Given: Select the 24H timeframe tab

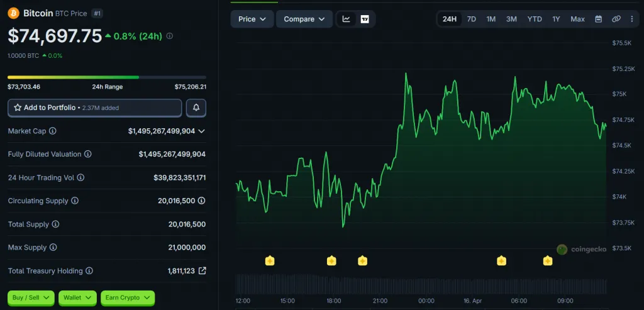Looking at the screenshot, I should coord(449,19).
